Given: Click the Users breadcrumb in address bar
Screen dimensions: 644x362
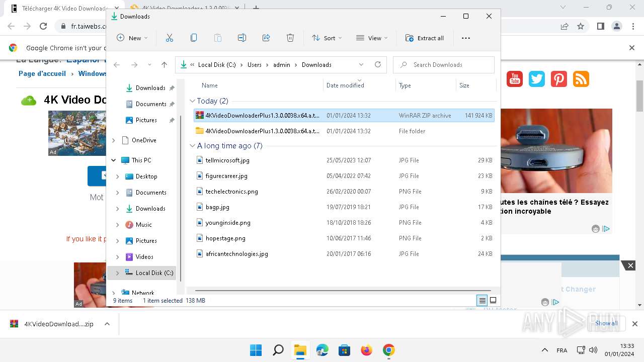Looking at the screenshot, I should click(x=255, y=65).
